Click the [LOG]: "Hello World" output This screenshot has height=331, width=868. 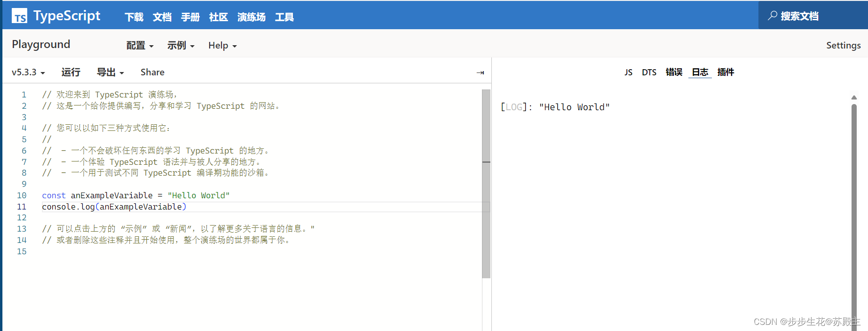555,107
